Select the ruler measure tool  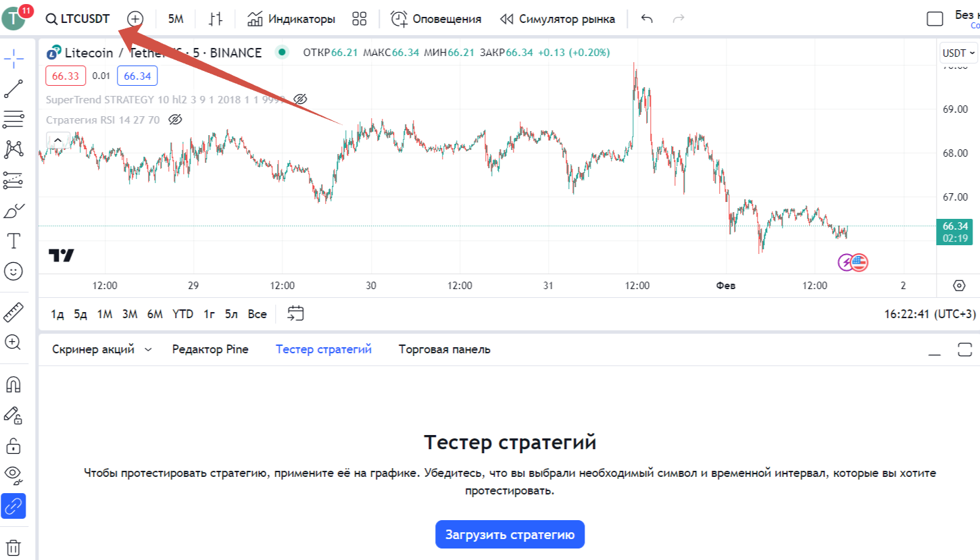pyautogui.click(x=14, y=311)
